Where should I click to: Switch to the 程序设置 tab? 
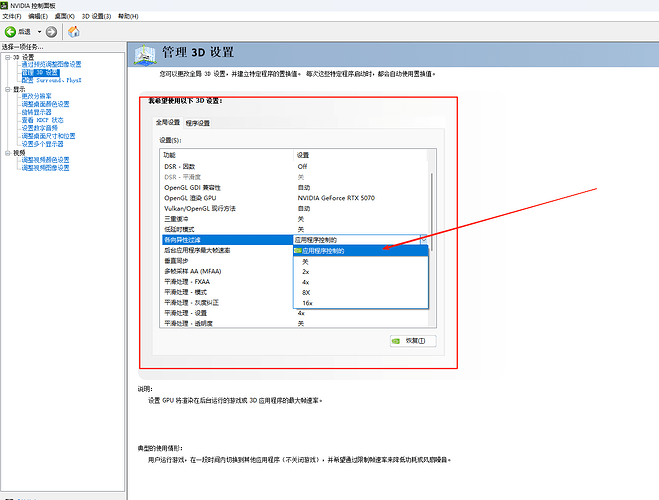click(198, 123)
